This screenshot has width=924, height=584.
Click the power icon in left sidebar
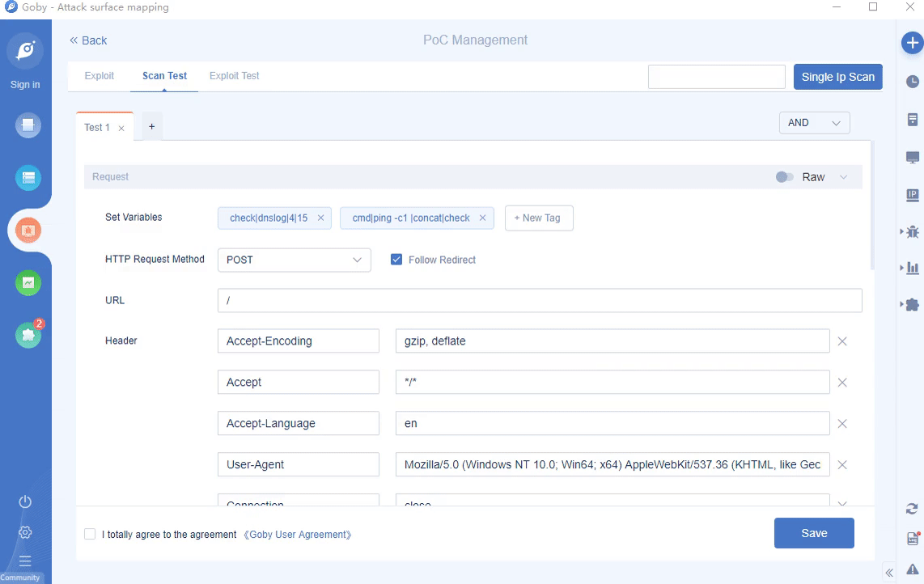pyautogui.click(x=25, y=501)
